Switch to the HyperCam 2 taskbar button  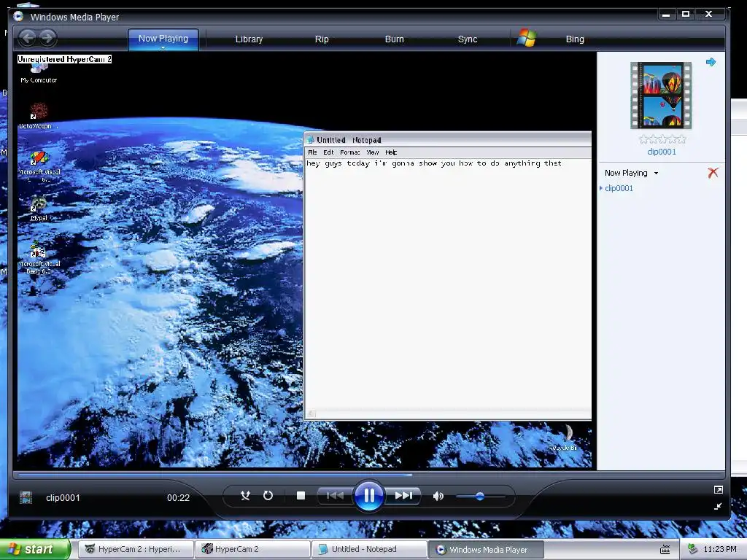tap(253, 549)
